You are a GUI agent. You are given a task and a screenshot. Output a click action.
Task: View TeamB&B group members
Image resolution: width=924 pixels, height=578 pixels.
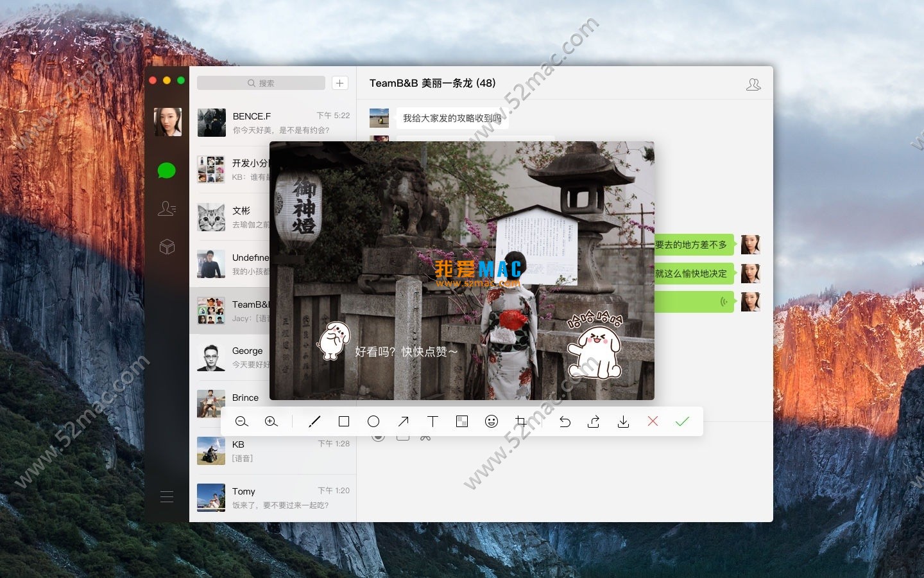coord(753,83)
